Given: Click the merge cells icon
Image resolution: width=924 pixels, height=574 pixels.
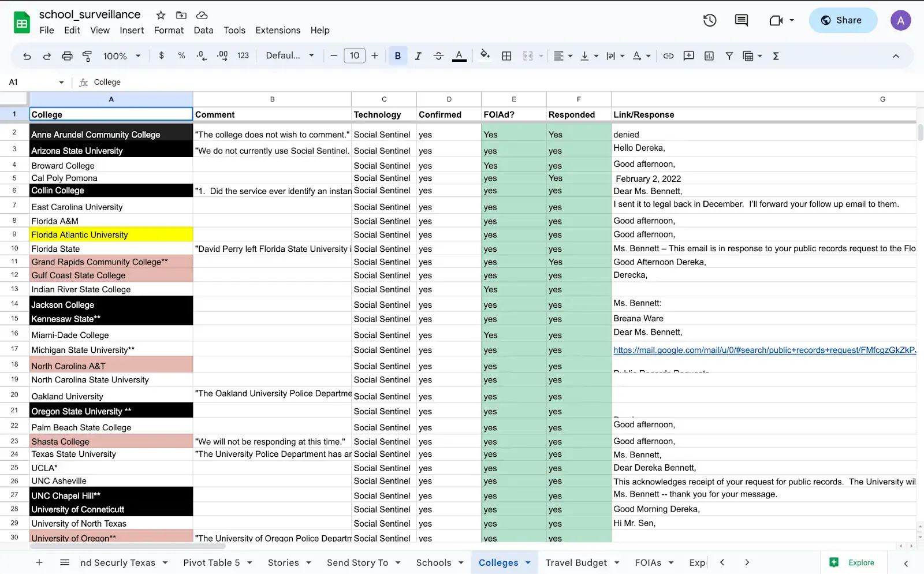Looking at the screenshot, I should tap(528, 56).
